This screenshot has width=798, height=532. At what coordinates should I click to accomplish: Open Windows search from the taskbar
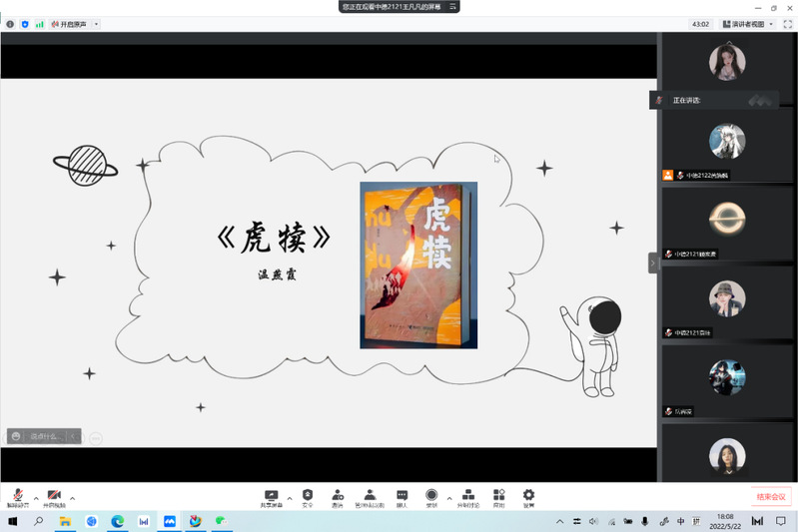(x=39, y=521)
